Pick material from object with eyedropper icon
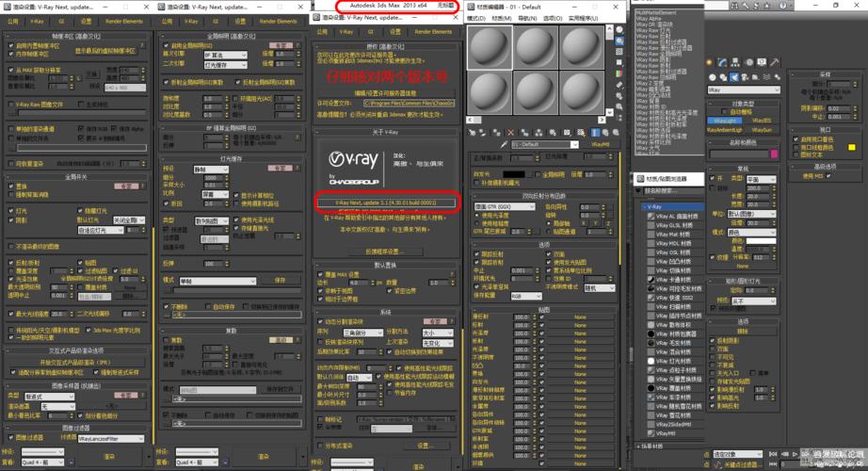868x471 pixels. click(x=504, y=145)
